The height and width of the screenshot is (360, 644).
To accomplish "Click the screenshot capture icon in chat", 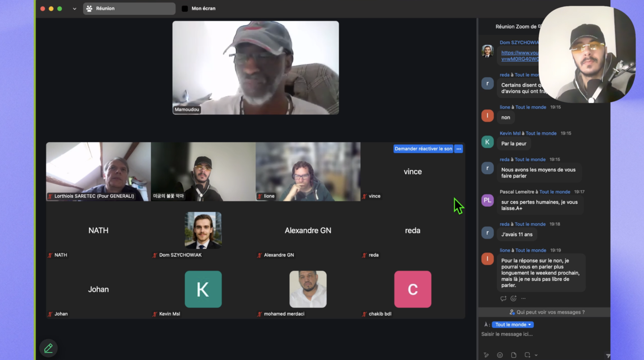I will coord(527,355).
